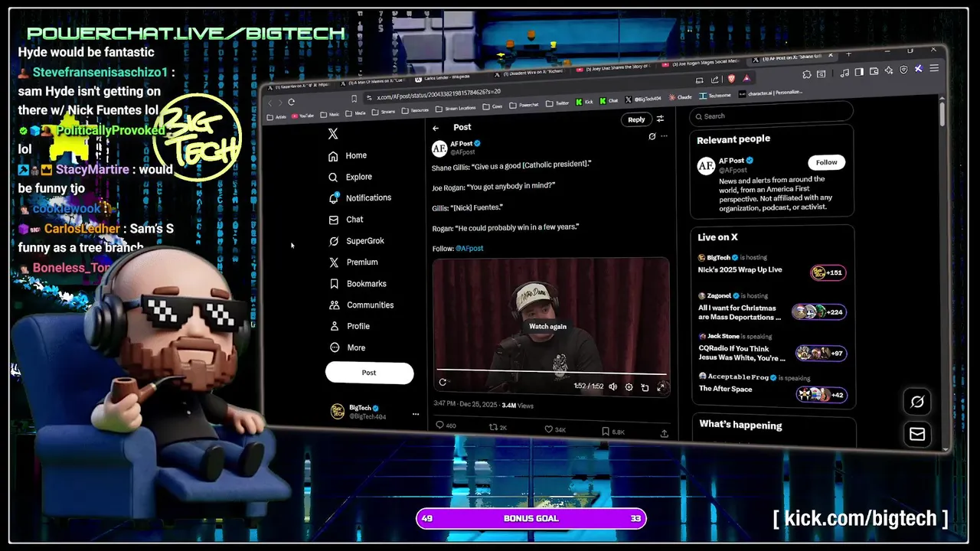
Task: Follow the @AFpost link in tweet
Action: [x=469, y=248]
